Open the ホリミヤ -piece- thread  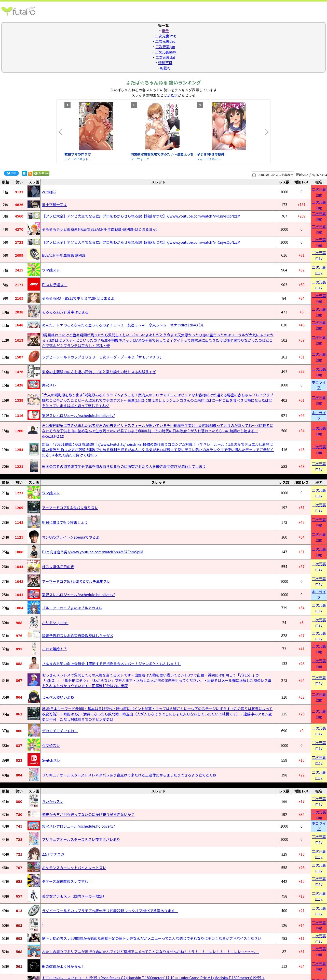pyautogui.click(x=55, y=623)
